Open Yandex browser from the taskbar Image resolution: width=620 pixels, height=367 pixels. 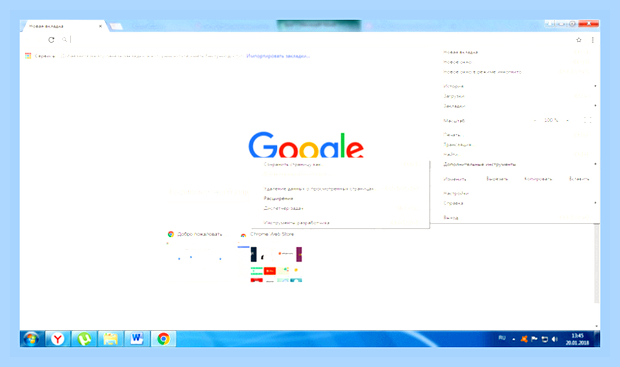click(x=57, y=339)
